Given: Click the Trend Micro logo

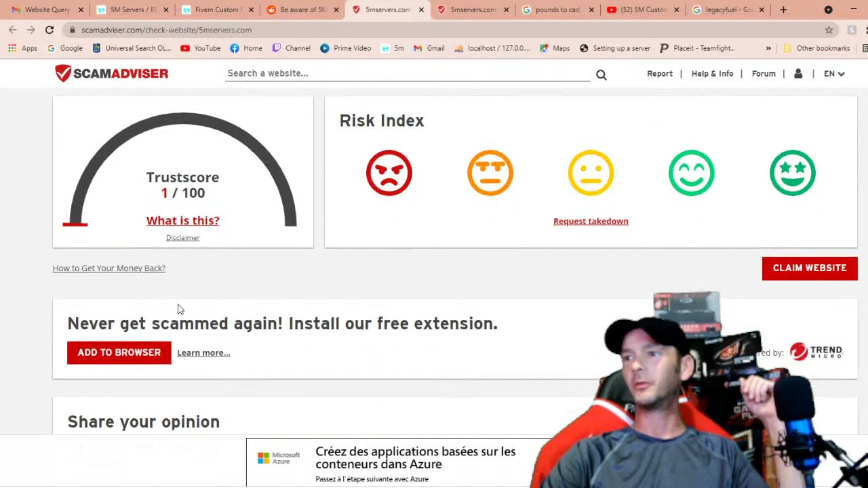Looking at the screenshot, I should pos(816,352).
